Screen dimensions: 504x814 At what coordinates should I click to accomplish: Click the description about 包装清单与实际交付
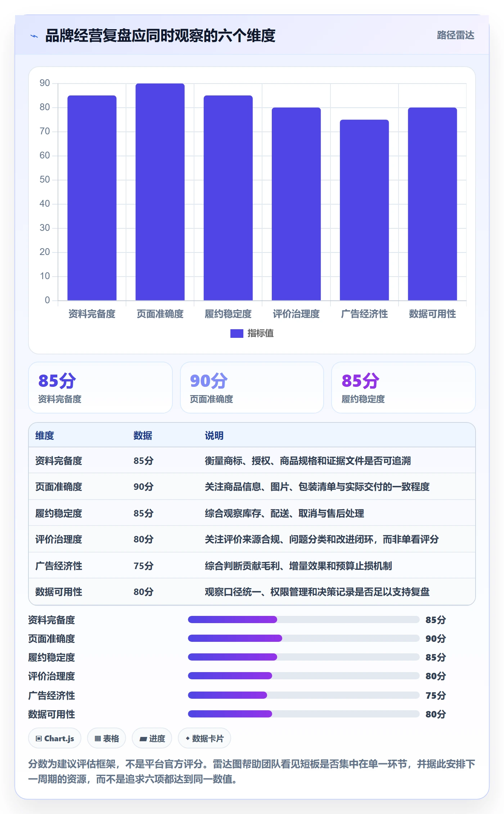pos(317,487)
